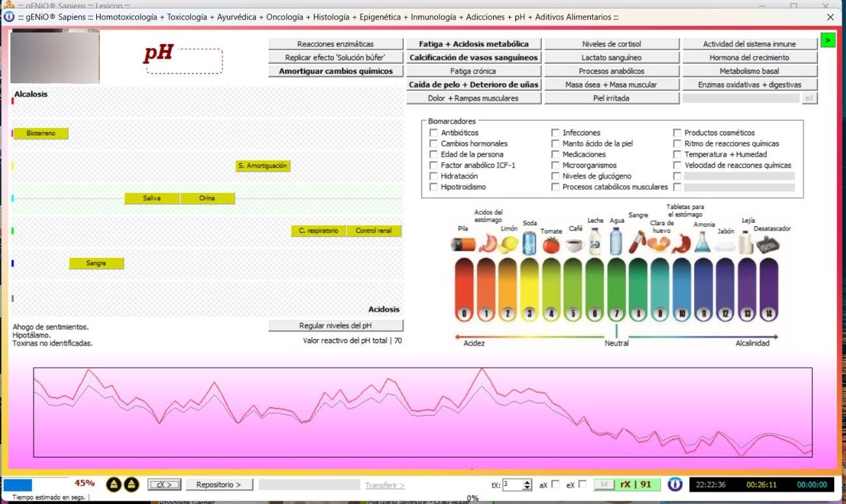Click Regular niveles del pH button
846x504 pixels.
[336, 325]
